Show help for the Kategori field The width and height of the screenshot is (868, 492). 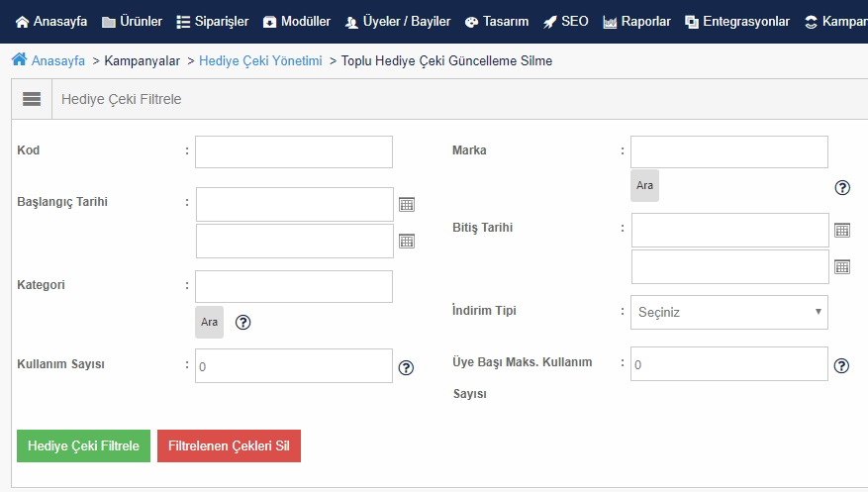[x=243, y=322]
